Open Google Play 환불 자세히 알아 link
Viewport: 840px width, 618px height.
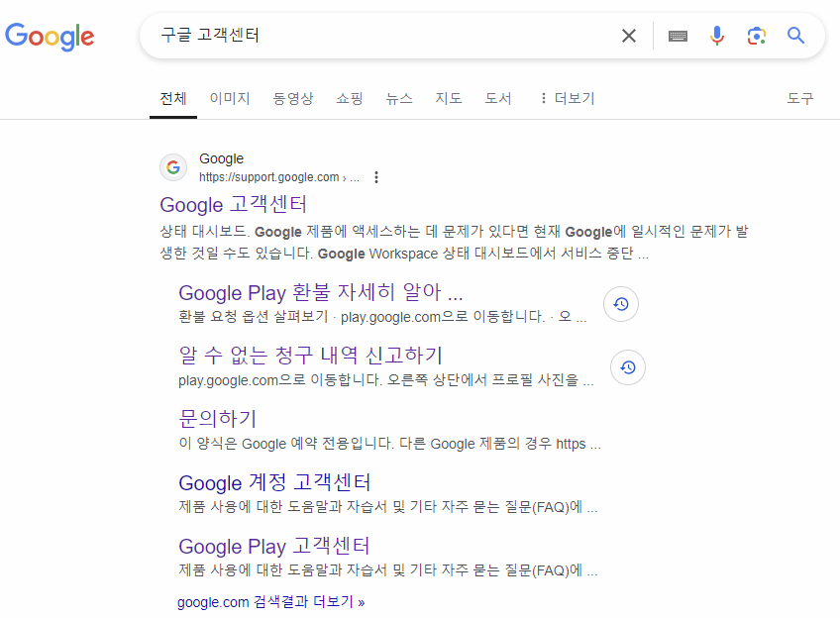tap(320, 293)
